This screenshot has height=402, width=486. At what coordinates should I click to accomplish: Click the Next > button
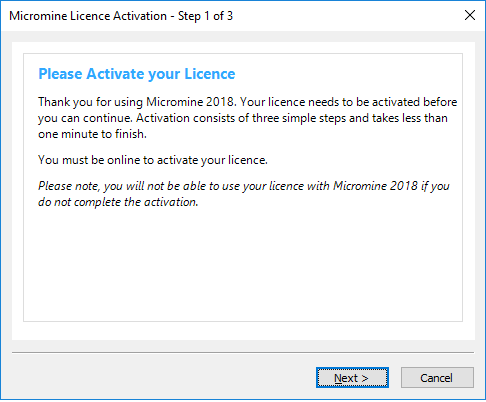352,378
